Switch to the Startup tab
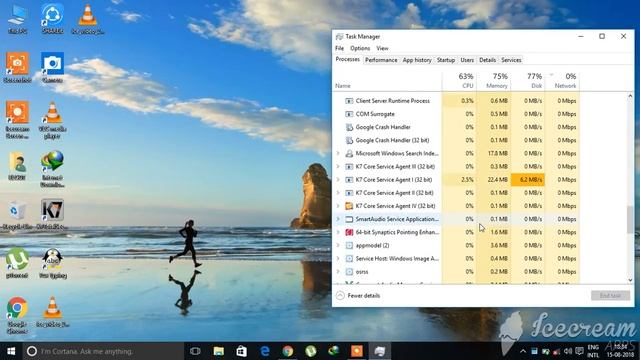Screen dimensions: 640x360 click(446, 60)
